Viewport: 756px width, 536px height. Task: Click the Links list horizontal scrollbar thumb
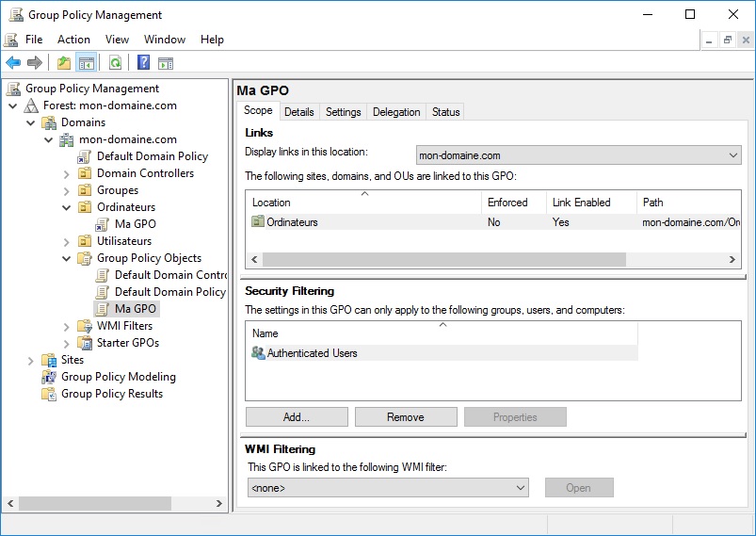pos(444,260)
